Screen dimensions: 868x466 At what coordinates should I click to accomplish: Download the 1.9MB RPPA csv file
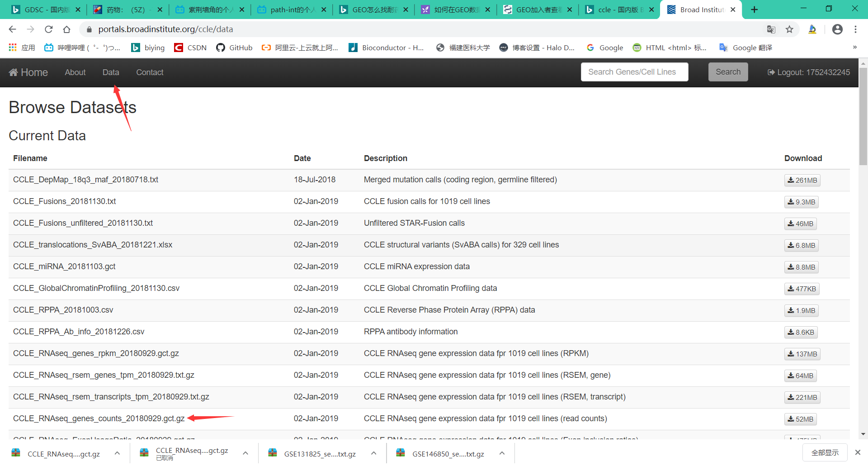[x=801, y=310]
